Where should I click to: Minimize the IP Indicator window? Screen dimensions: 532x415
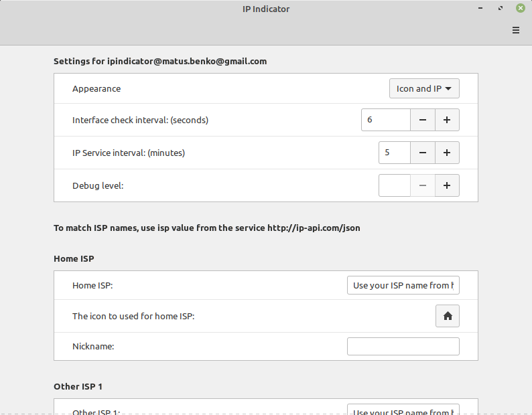pos(480,8)
